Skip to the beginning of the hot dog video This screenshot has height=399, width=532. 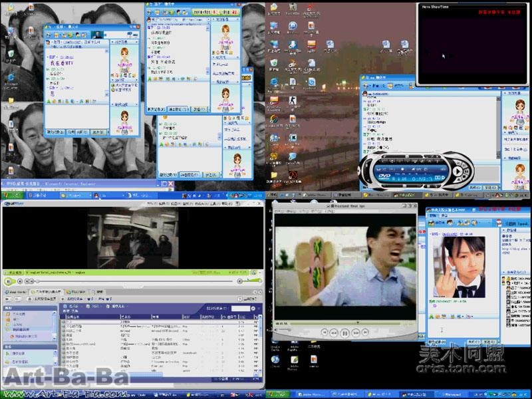[x=325, y=332]
